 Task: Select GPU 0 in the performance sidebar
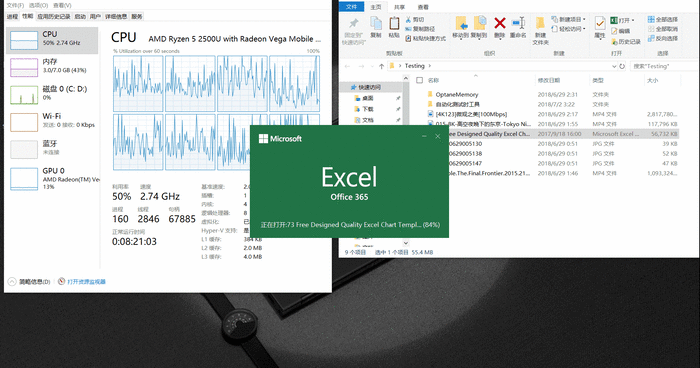(52, 178)
